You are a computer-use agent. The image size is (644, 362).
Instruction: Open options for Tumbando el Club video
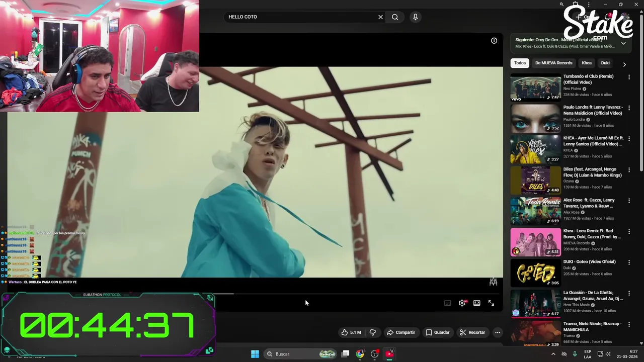pyautogui.click(x=629, y=77)
